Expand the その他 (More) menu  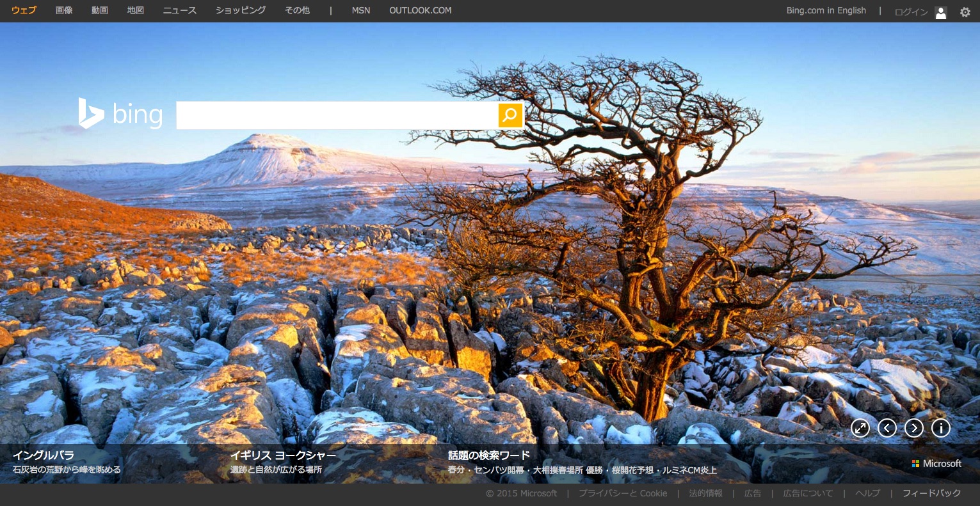(297, 11)
